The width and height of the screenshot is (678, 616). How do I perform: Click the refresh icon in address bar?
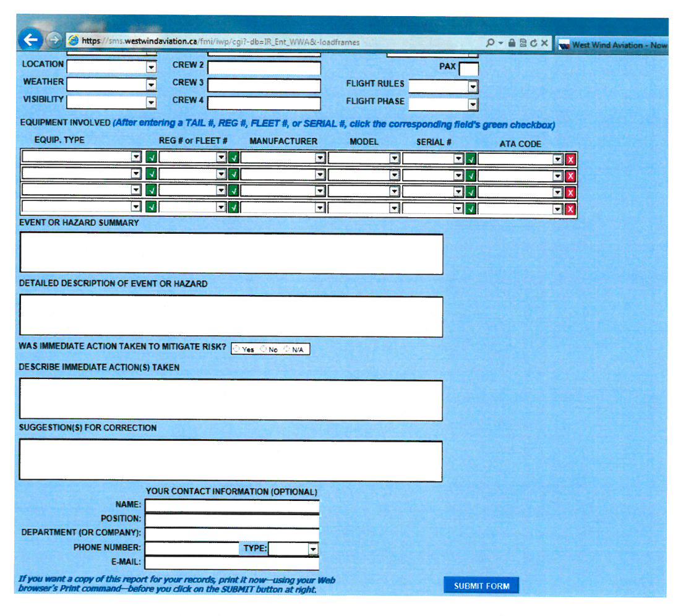click(533, 43)
